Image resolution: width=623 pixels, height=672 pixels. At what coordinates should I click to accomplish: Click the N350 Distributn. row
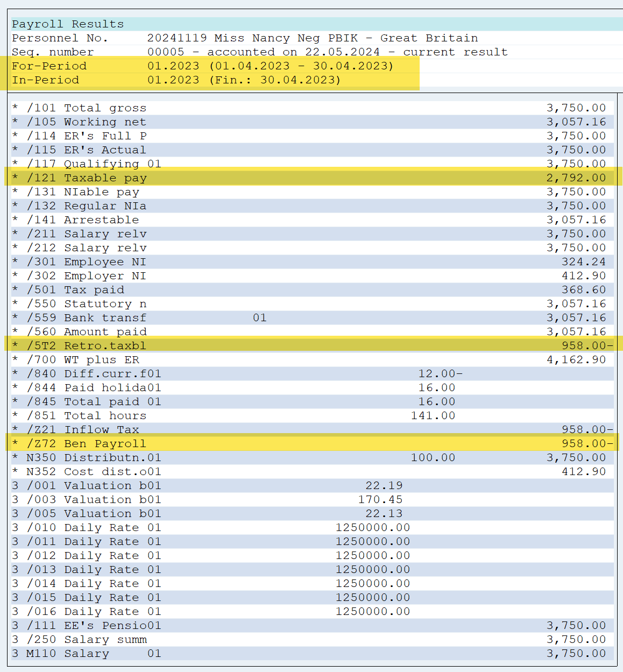point(312,458)
